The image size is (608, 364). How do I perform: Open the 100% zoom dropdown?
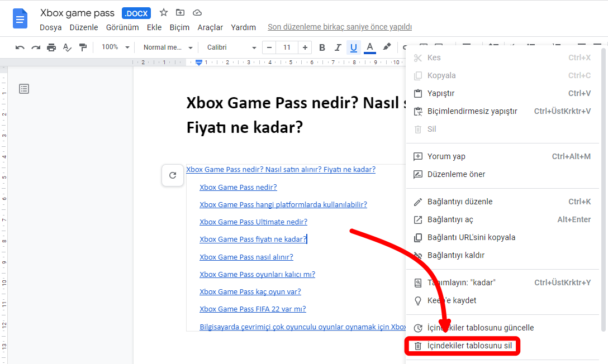pos(115,47)
